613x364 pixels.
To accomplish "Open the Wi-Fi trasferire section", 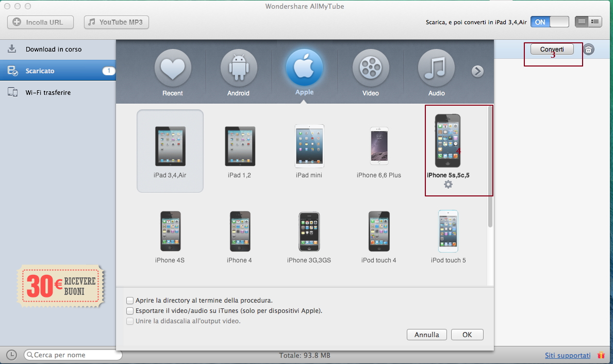I will 58,93.
